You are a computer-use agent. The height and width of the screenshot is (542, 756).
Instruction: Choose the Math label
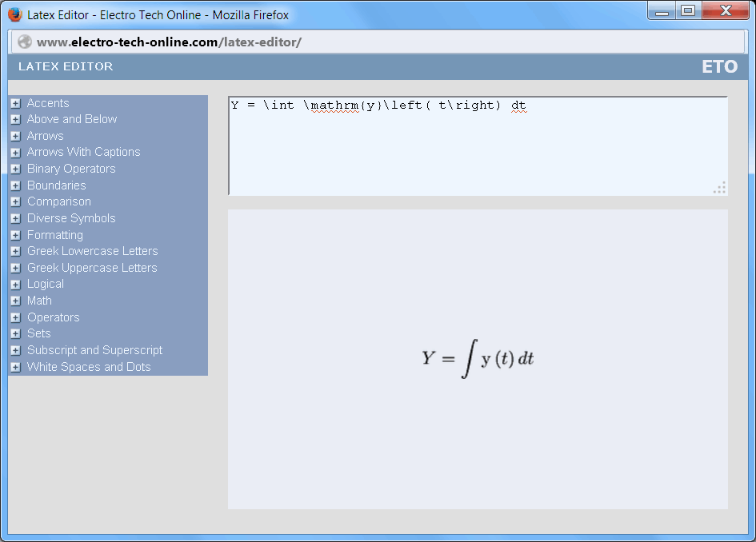[39, 301]
